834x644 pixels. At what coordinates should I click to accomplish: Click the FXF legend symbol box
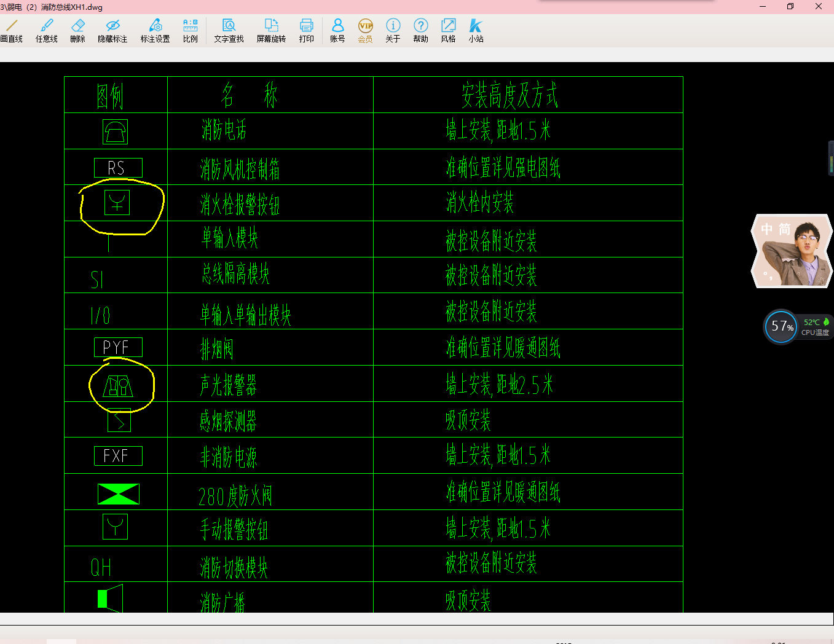(x=118, y=456)
